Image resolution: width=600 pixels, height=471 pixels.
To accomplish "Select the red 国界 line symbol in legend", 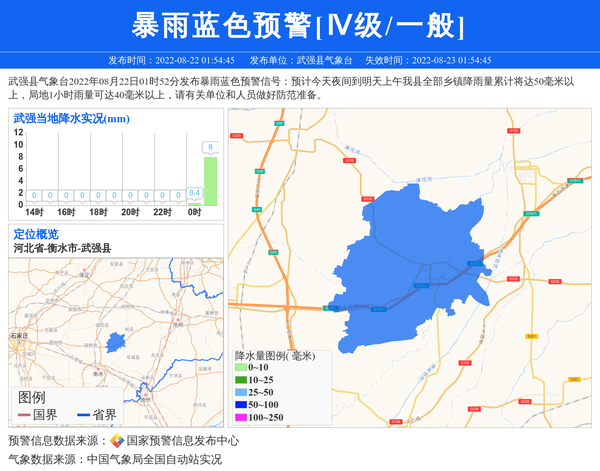I will point(24,415).
